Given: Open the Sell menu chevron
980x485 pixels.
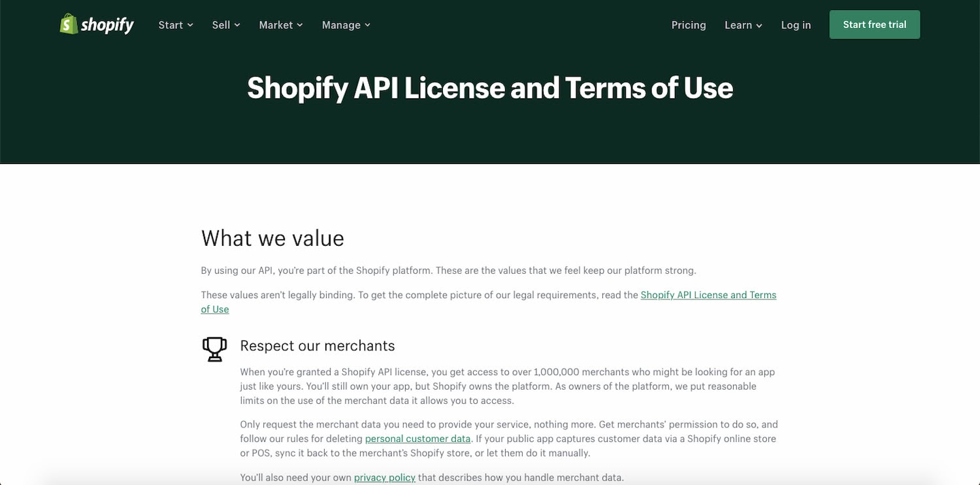Looking at the screenshot, I should (237, 25).
